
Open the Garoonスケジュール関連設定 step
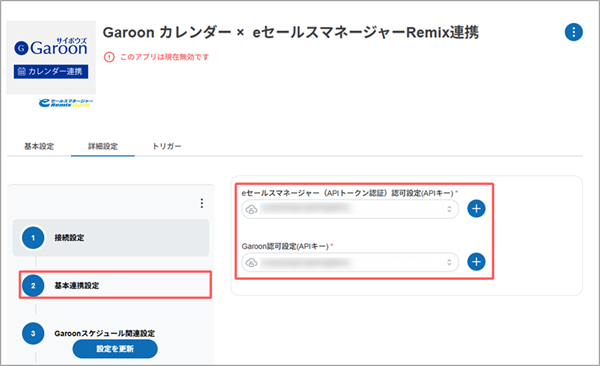[104, 333]
